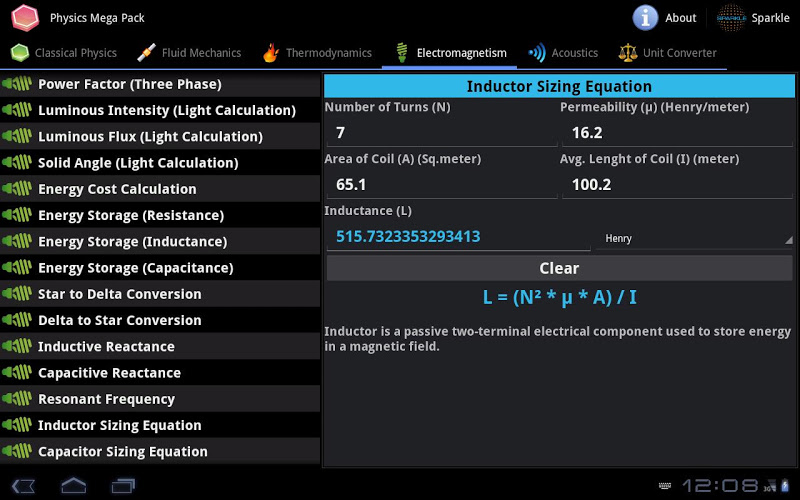
Task: Tap the Classical Physics green gem icon
Action: click(20, 53)
